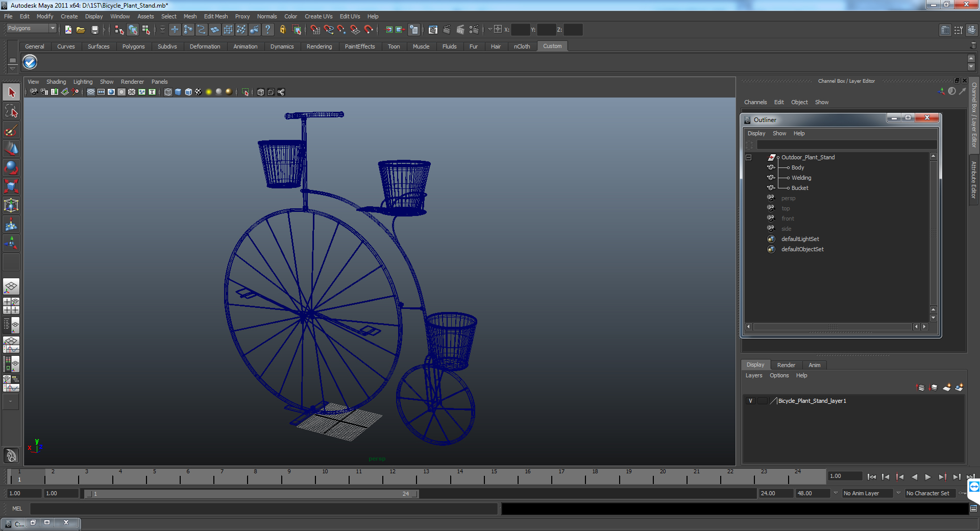
Task: Open the Create UVs menu
Action: pos(318,16)
